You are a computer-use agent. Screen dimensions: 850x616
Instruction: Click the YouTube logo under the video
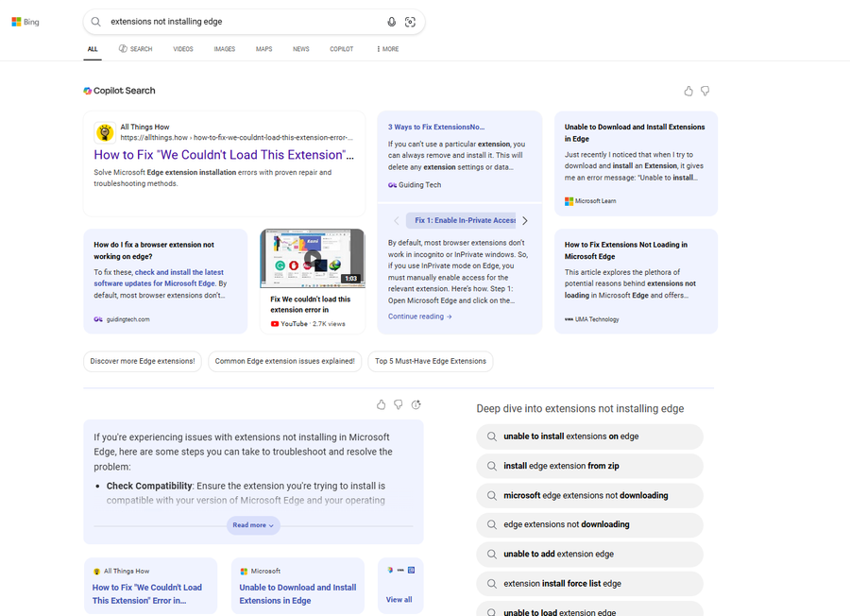(x=275, y=324)
